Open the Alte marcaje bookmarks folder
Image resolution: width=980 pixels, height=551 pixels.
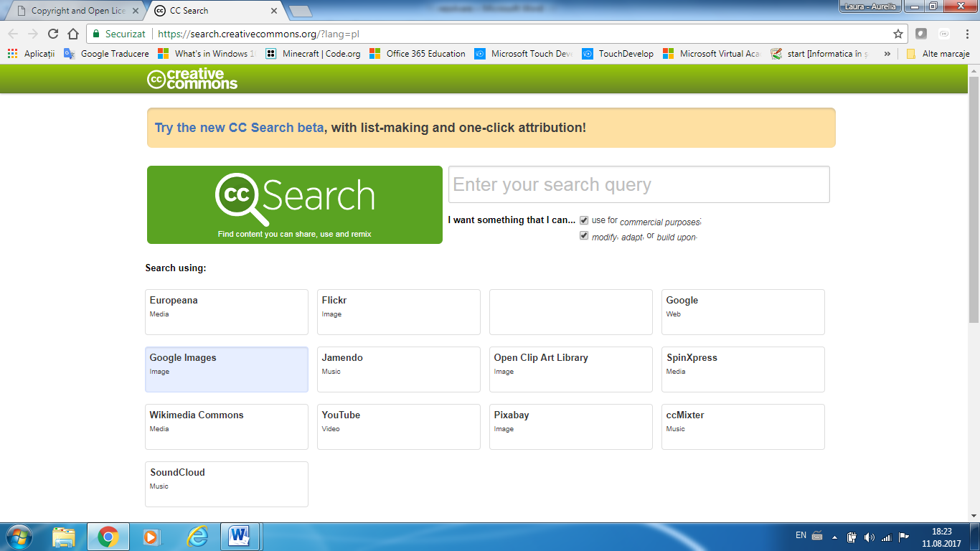tap(938, 54)
